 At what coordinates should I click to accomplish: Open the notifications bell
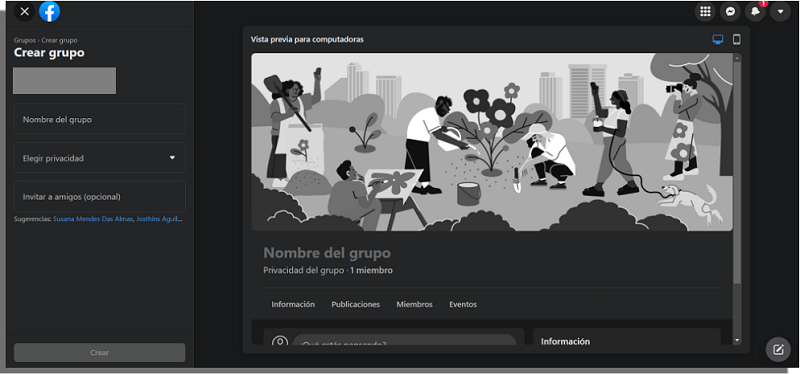(x=755, y=11)
